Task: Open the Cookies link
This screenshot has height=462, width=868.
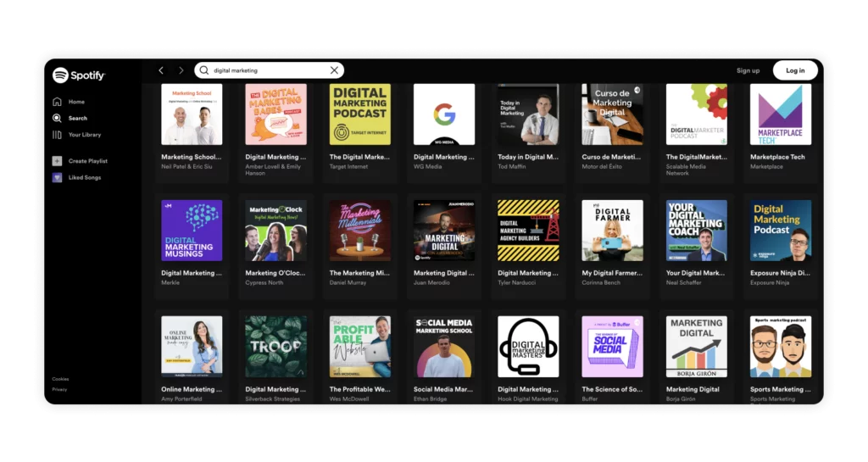Action: point(60,379)
